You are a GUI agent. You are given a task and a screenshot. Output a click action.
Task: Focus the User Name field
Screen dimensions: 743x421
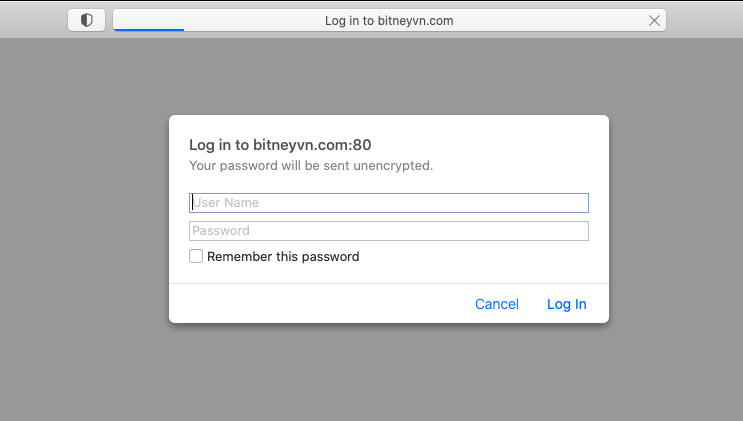tap(389, 203)
